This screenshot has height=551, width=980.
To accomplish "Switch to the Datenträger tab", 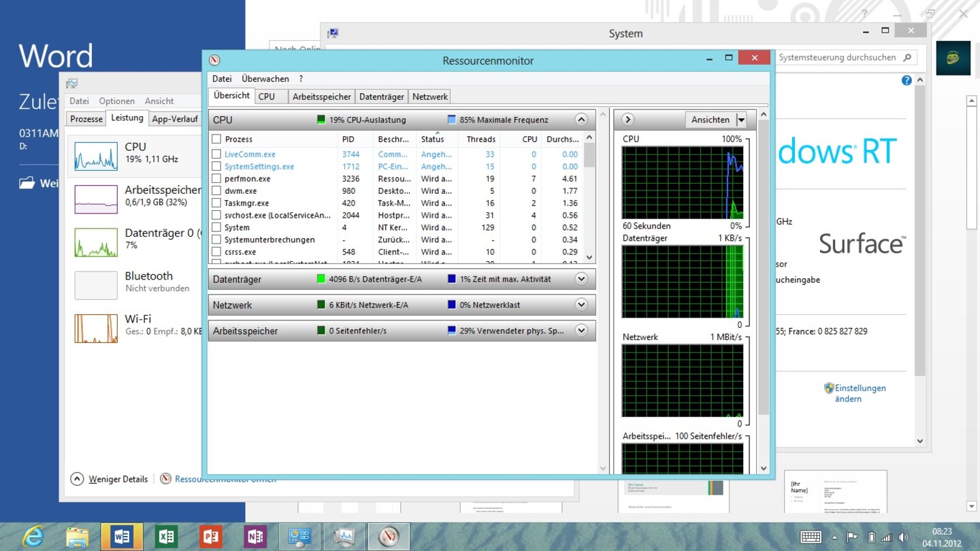I will 382,97.
